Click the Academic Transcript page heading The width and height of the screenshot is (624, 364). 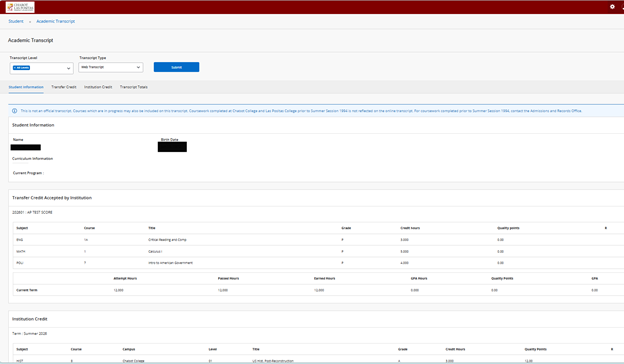click(31, 40)
